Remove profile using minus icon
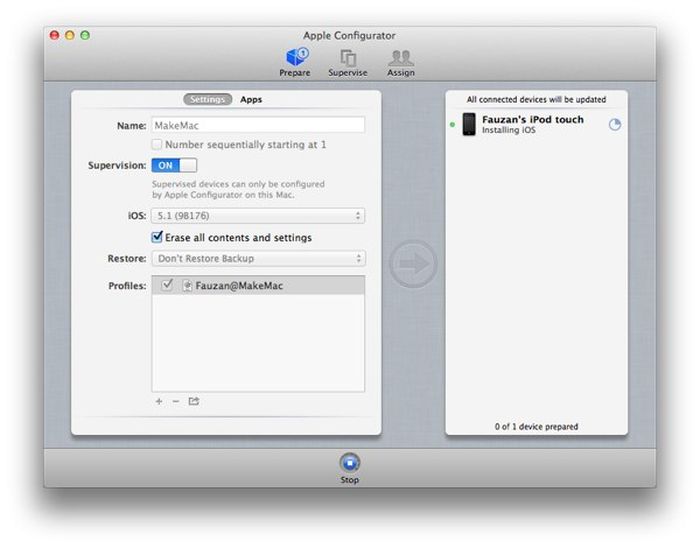 coord(175,401)
